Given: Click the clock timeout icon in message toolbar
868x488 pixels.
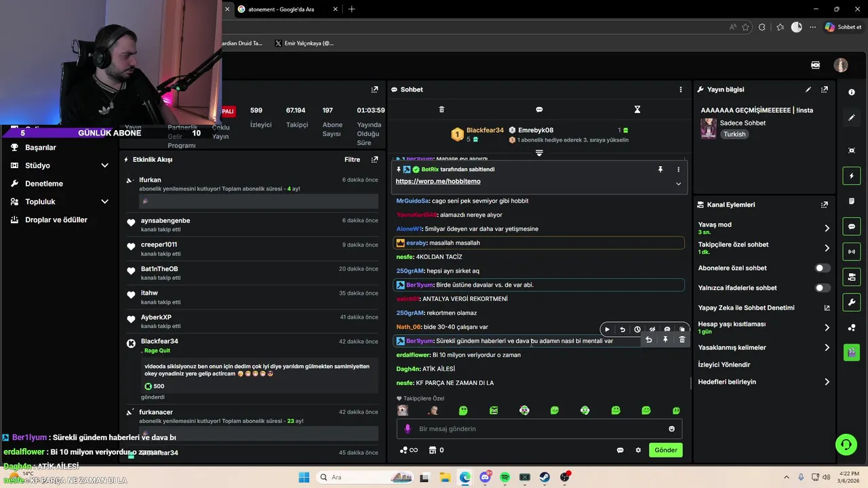Looking at the screenshot, I should [x=637, y=329].
